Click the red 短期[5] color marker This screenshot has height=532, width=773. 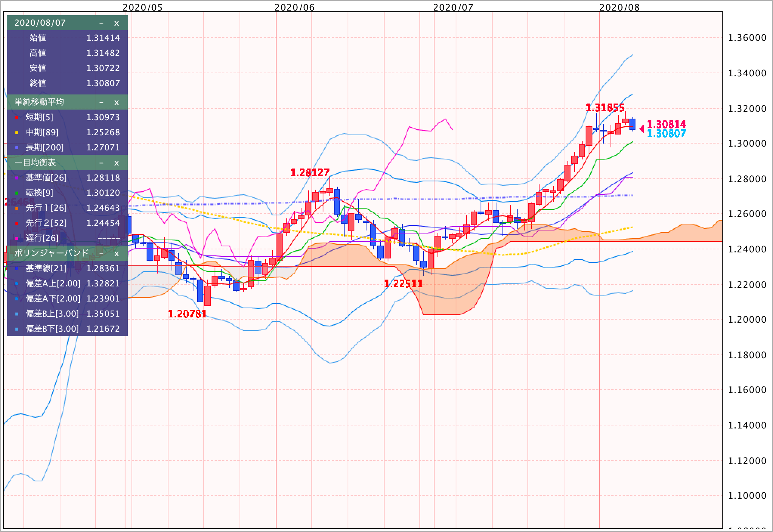(x=17, y=118)
